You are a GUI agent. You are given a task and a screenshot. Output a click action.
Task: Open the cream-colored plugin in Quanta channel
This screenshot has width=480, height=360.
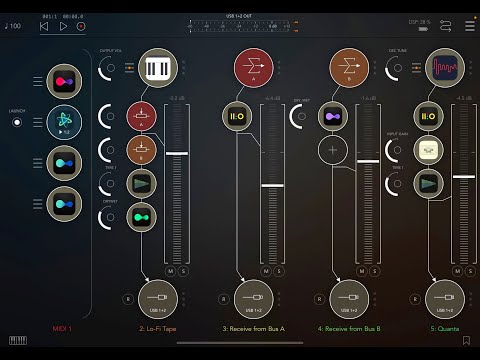428,150
